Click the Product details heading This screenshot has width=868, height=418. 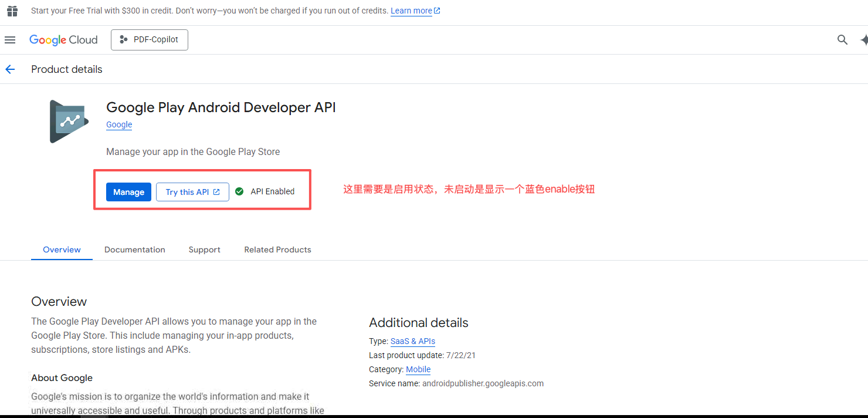(67, 69)
